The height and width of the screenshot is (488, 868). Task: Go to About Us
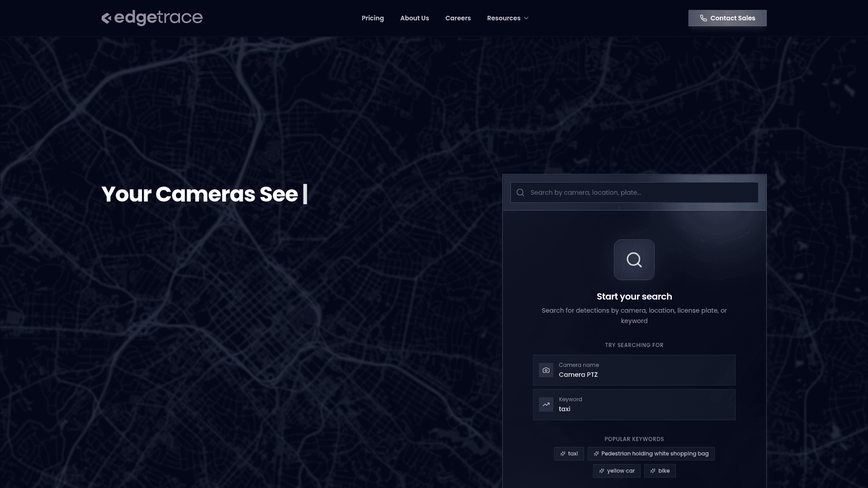(415, 18)
